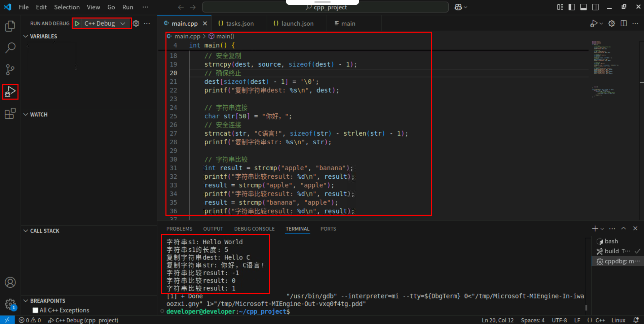Collapse the CALL STACK section
Image resolution: width=644 pixels, height=324 pixels.
coord(26,231)
